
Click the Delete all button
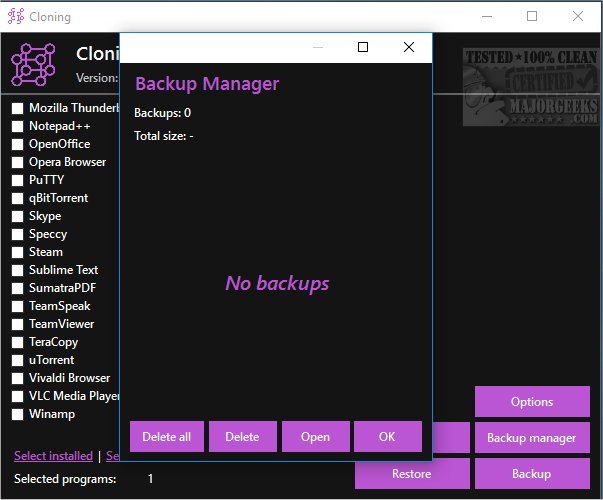tap(167, 437)
